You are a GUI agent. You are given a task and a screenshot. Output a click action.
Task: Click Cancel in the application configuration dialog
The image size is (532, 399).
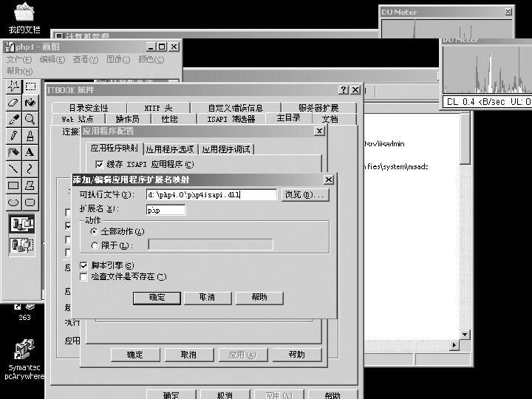click(188, 355)
